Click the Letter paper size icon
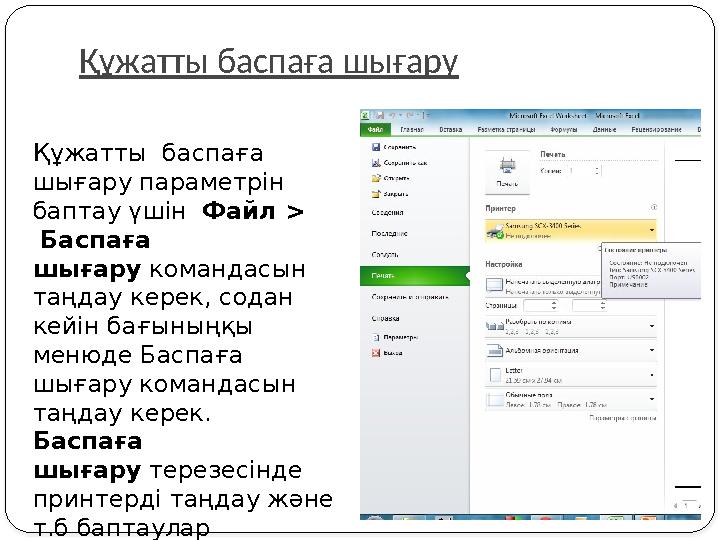Viewport: 720px width, 540px height. click(x=495, y=375)
